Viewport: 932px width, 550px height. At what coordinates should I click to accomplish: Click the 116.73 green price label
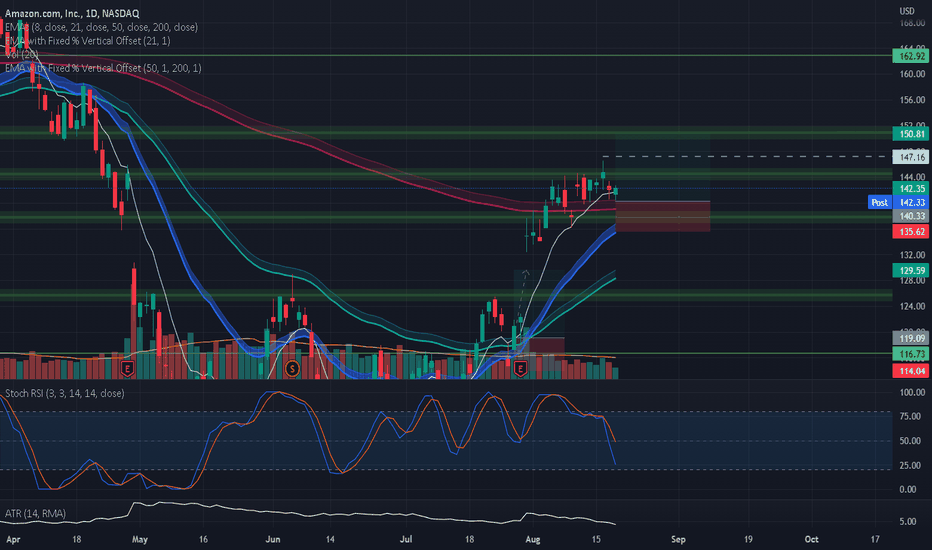(912, 354)
